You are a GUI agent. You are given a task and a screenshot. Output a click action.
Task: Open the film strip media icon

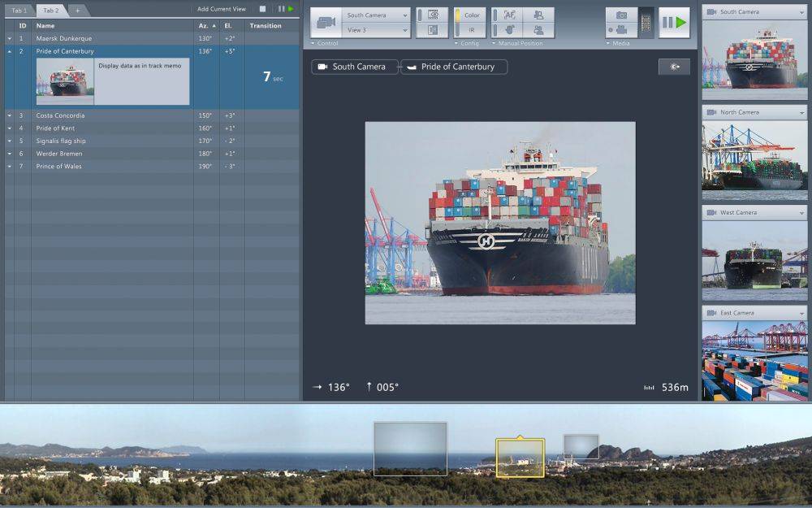click(646, 23)
